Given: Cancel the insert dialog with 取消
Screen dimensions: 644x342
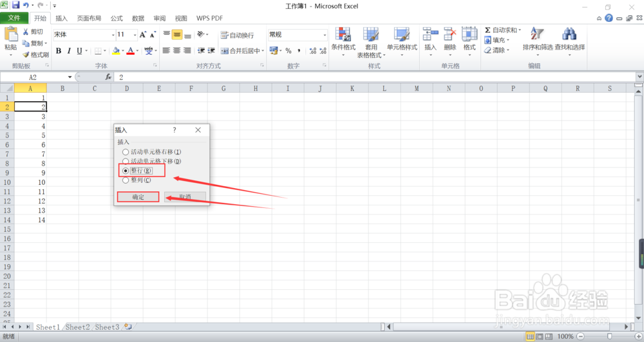Looking at the screenshot, I should tap(185, 197).
